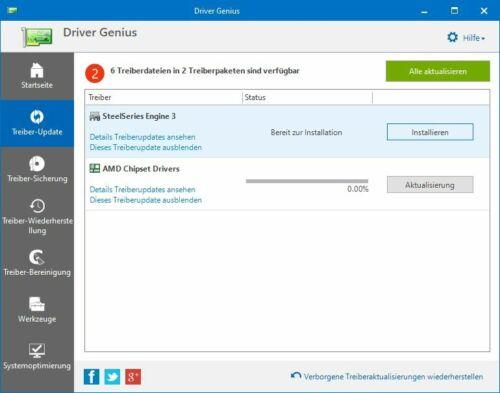Share via the Google Plus icon

133,377
